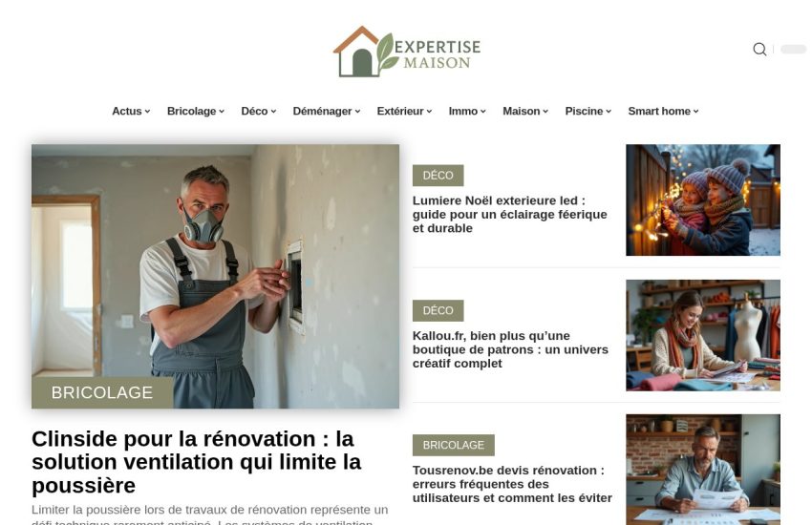The width and height of the screenshot is (812, 525).
Task: Click the BRICOLAGE tag on the featured image
Action: click(102, 392)
